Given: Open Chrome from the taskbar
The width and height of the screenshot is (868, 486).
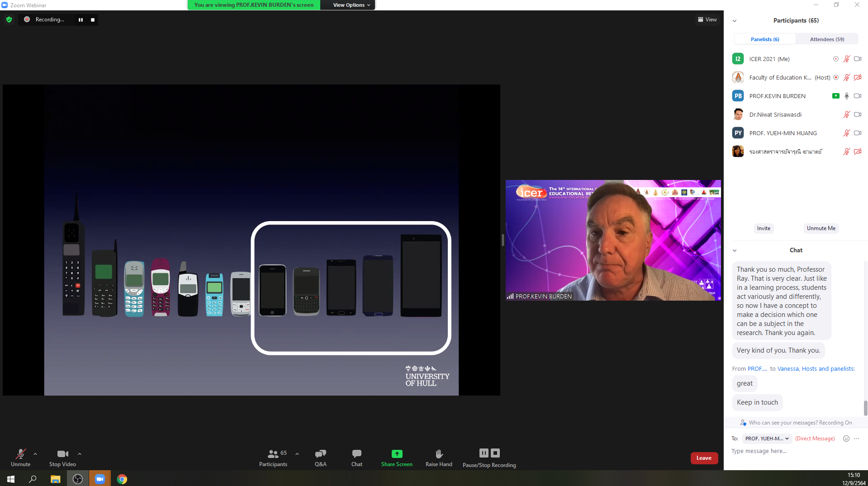Looking at the screenshot, I should click(122, 479).
